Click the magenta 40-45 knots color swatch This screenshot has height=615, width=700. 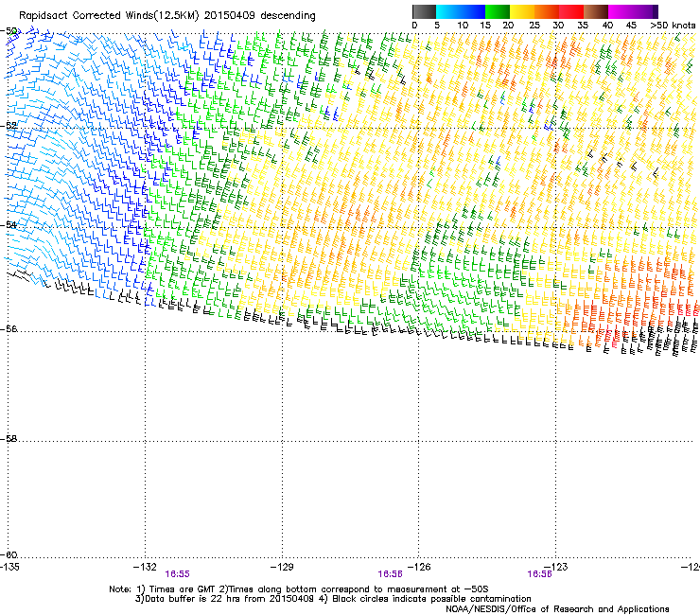coord(621,11)
